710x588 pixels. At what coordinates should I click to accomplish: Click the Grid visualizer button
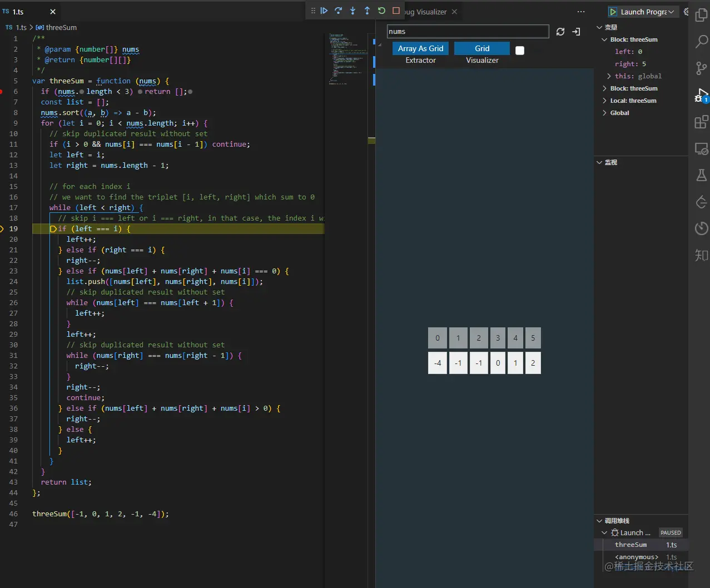[482, 48]
